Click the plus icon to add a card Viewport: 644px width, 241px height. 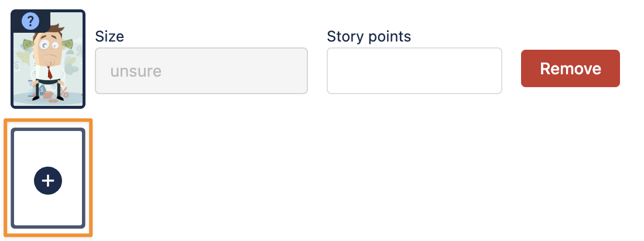pos(48,181)
